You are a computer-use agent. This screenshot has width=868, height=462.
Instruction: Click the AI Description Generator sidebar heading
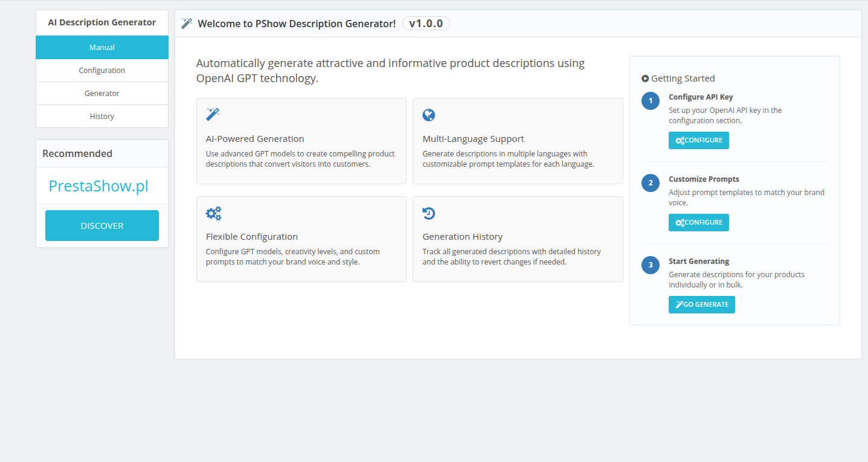(x=102, y=22)
